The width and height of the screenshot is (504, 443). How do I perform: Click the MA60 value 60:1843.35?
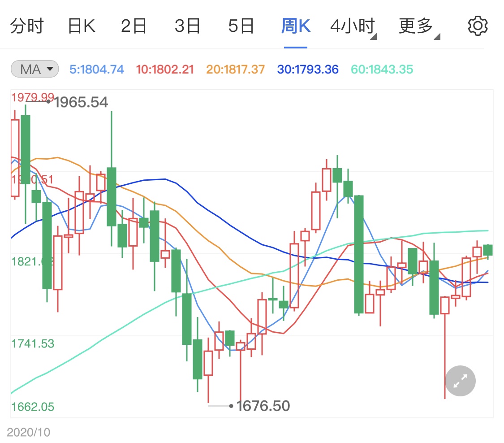tap(382, 69)
